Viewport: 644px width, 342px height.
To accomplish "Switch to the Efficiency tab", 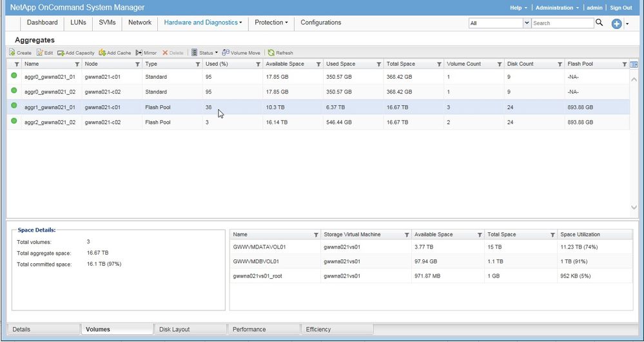I will click(337, 329).
